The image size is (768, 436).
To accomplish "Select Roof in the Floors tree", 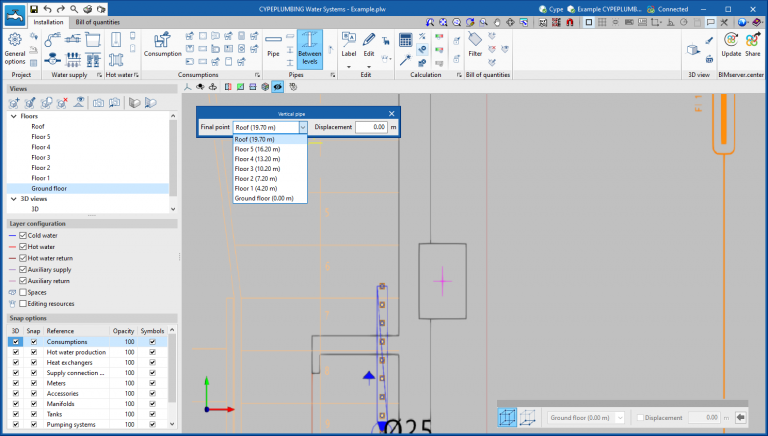I will 38,126.
